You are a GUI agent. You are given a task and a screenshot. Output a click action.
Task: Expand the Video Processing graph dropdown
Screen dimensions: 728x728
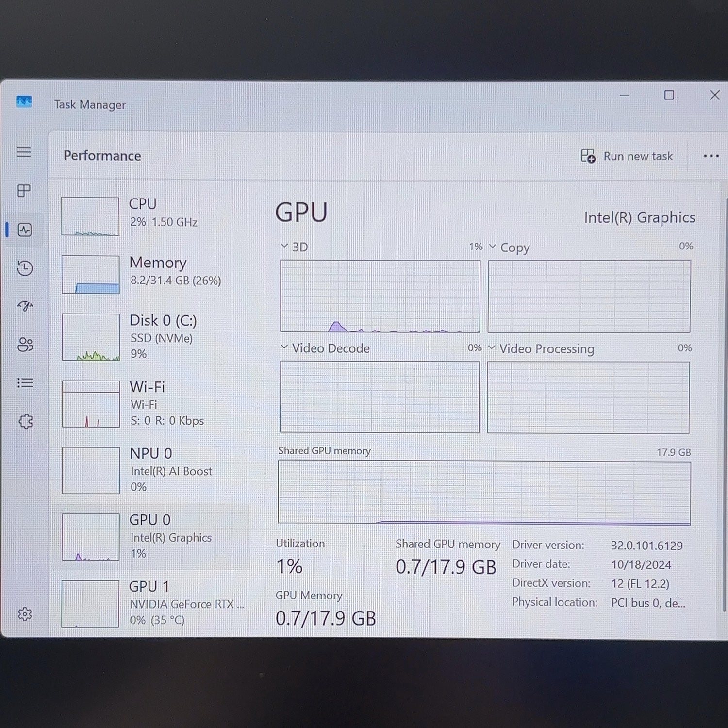pos(492,347)
